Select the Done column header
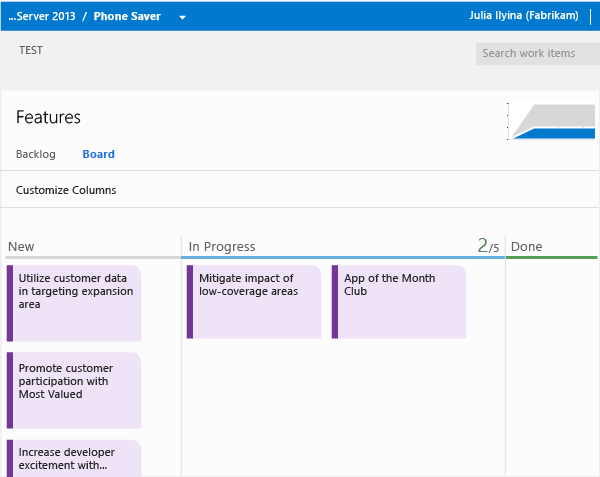This screenshot has width=600, height=477. tap(527, 247)
